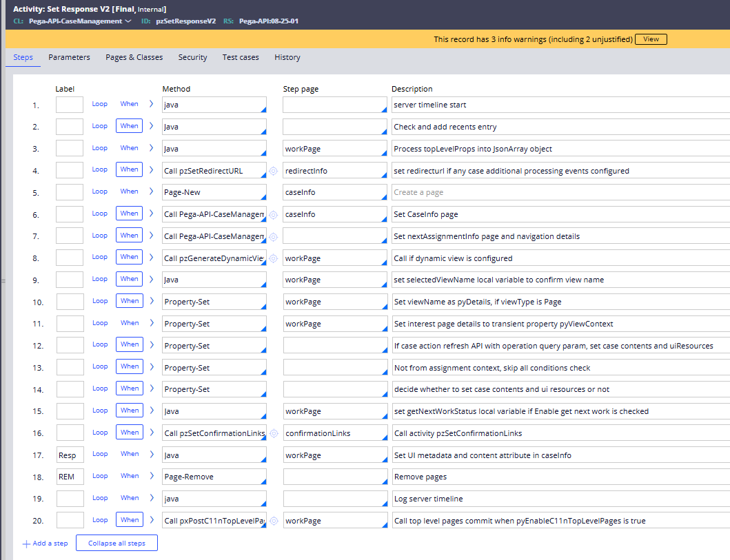
Task: Open rule crosshair icon in step 6
Action: (x=273, y=215)
